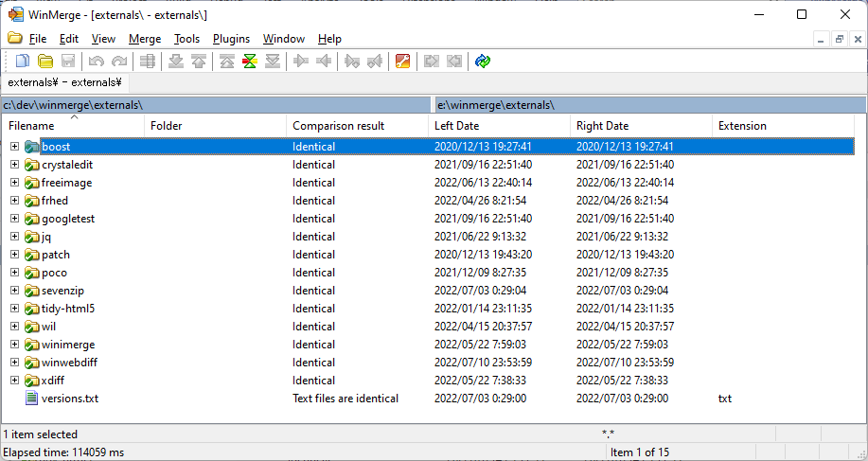
Task: Click the folder icon left of File menu
Action: tap(15, 38)
